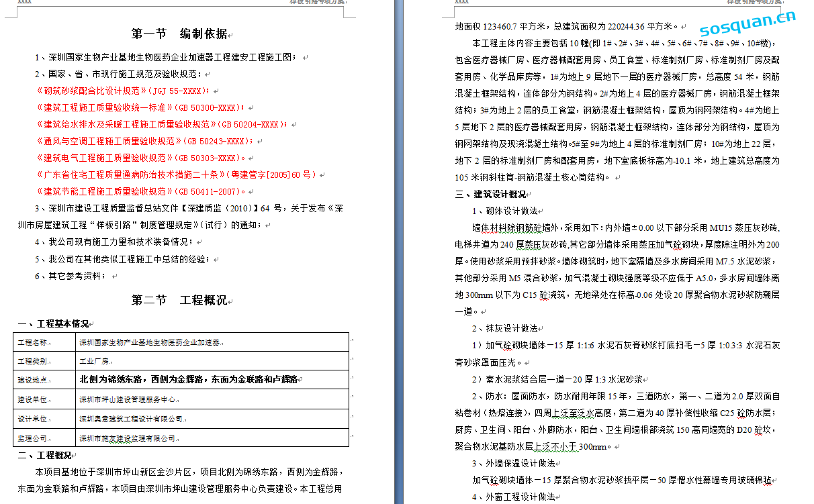Select the 工业厂房 table cell
Image resolution: width=814 pixels, height=504 pixels.
tap(94, 361)
